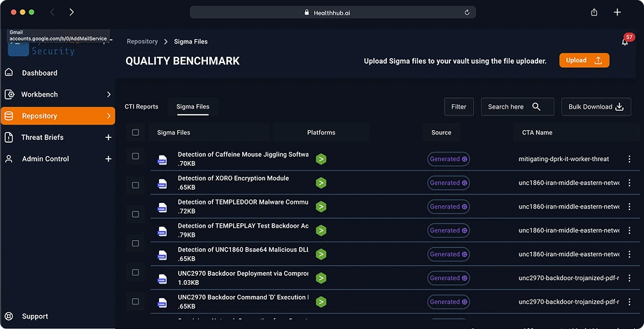This screenshot has height=329, width=644.
Task: Click the Threat Briefs document icon
Action: coord(8,137)
